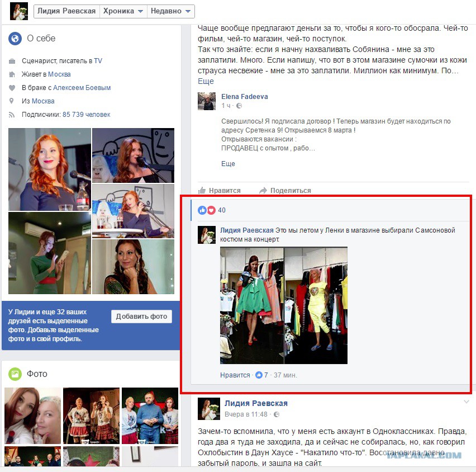
Task: Open the Elena Fadeeva profile link
Action: click(x=245, y=97)
